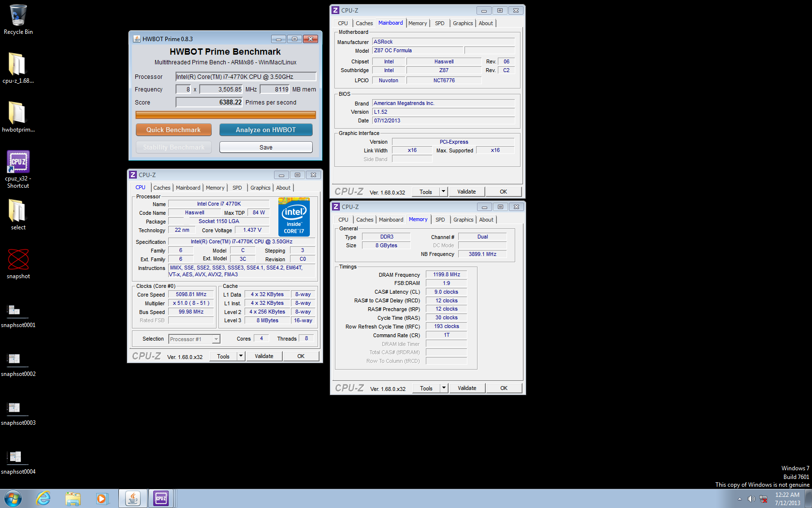The width and height of the screenshot is (812, 508).
Task: Click the Stability Benchmark disabled button
Action: [x=174, y=147]
